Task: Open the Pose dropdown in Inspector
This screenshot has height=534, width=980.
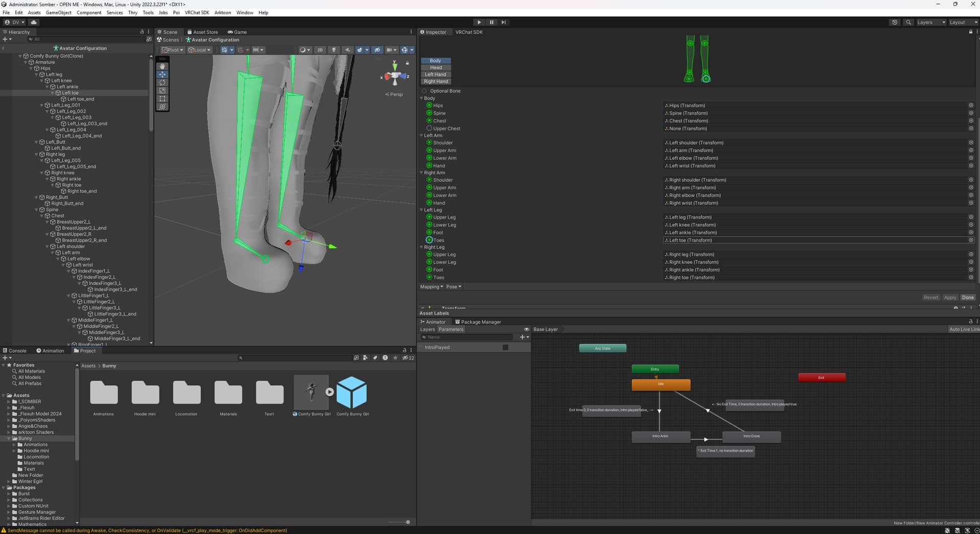Action: tap(454, 287)
